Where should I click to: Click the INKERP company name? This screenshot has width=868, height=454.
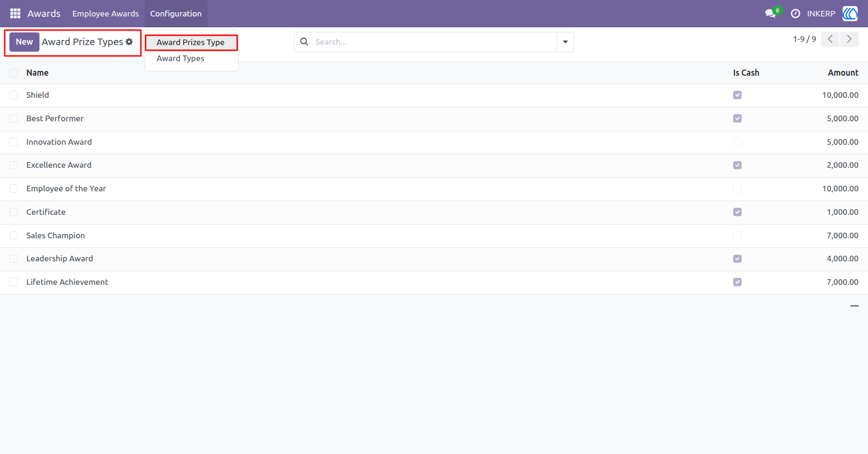coord(821,14)
